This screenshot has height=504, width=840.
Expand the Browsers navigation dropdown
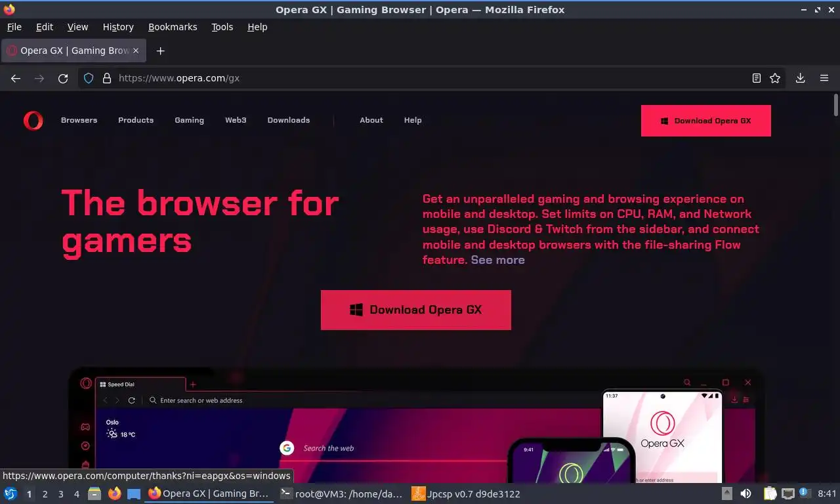pyautogui.click(x=79, y=120)
